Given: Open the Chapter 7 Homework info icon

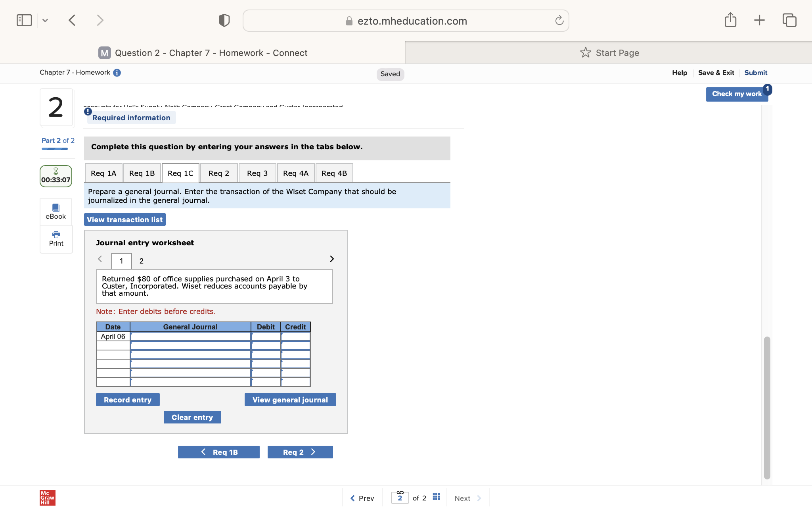Looking at the screenshot, I should 117,73.
